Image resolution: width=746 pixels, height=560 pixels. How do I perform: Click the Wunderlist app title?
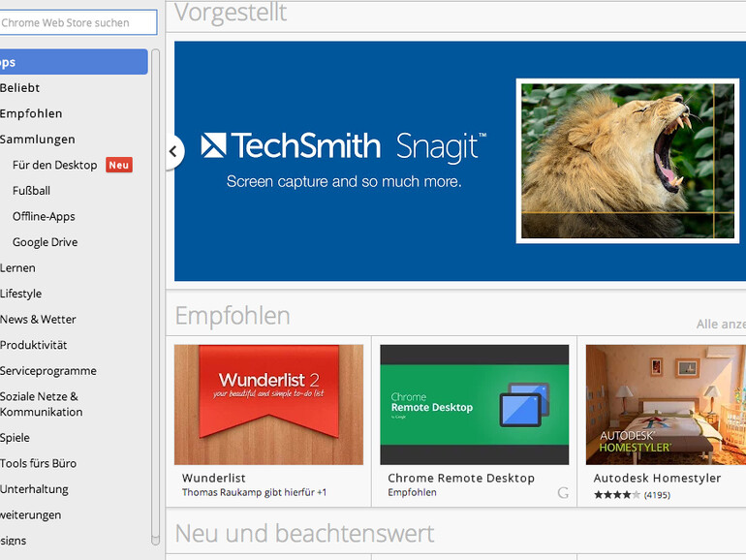click(213, 478)
